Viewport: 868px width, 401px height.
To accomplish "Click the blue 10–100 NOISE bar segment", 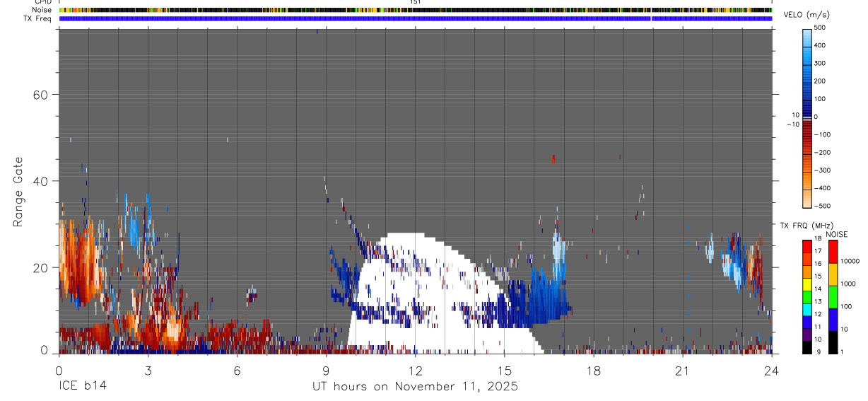I will 832,319.
